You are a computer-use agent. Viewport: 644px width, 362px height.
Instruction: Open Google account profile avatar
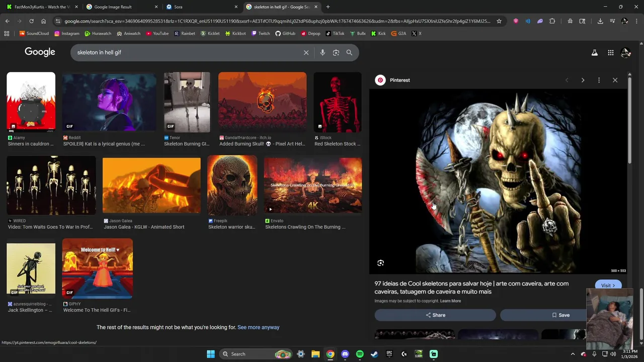(x=626, y=52)
